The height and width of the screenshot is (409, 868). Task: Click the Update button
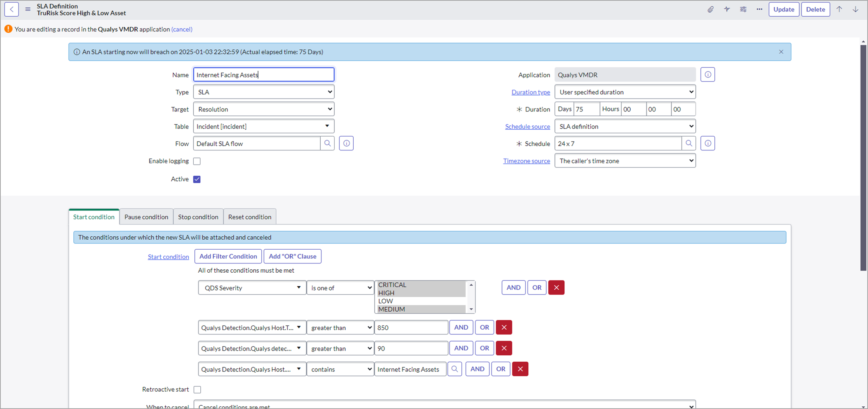tap(784, 9)
